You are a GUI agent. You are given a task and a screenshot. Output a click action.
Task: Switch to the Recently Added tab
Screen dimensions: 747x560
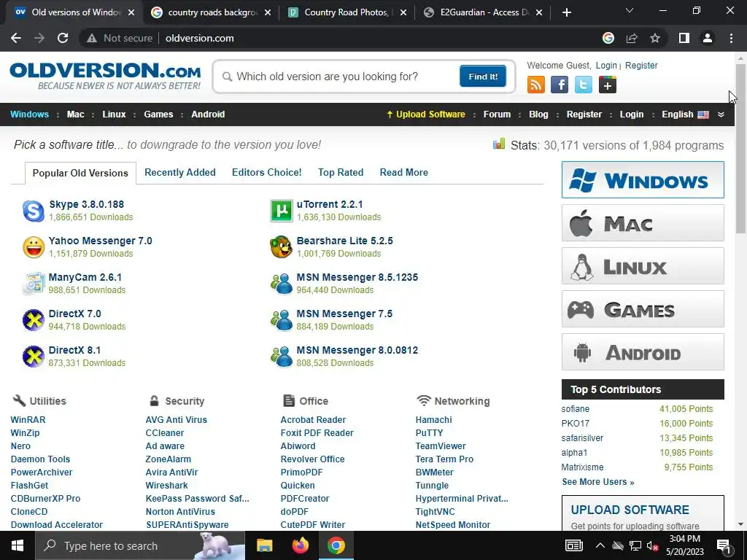point(180,172)
